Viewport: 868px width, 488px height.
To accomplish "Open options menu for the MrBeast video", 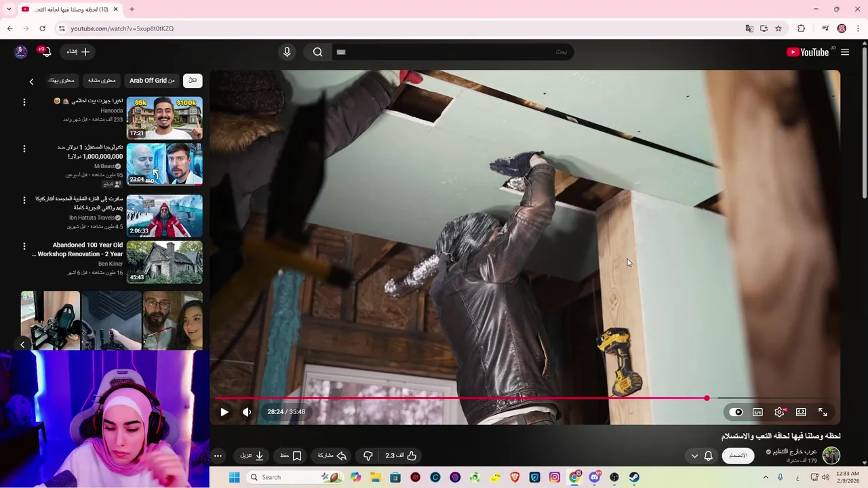I will tap(24, 148).
